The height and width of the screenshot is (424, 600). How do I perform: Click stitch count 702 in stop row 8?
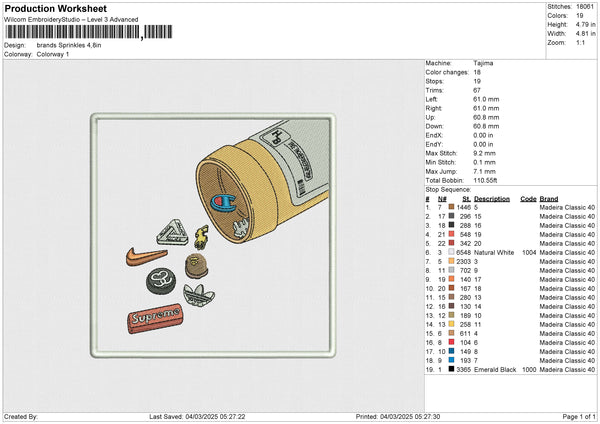465,271
